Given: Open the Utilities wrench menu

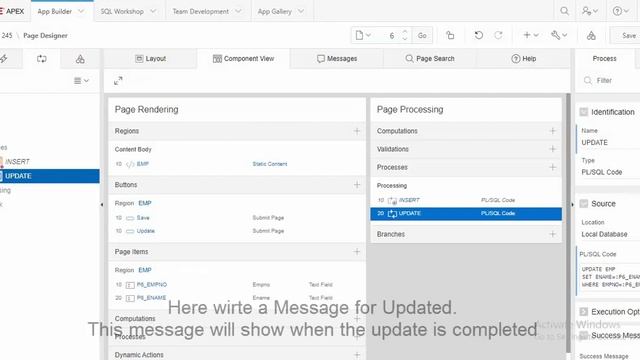Looking at the screenshot, I should pos(559,36).
